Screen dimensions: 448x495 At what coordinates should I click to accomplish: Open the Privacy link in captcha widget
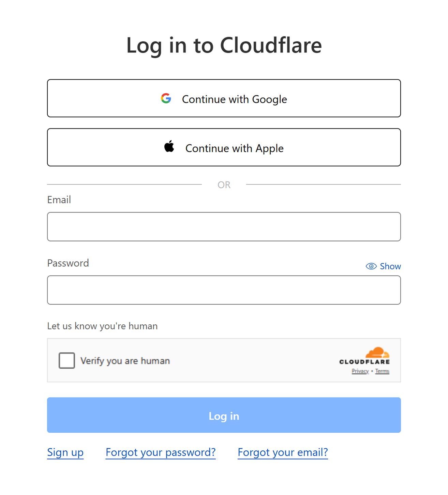pyautogui.click(x=360, y=371)
